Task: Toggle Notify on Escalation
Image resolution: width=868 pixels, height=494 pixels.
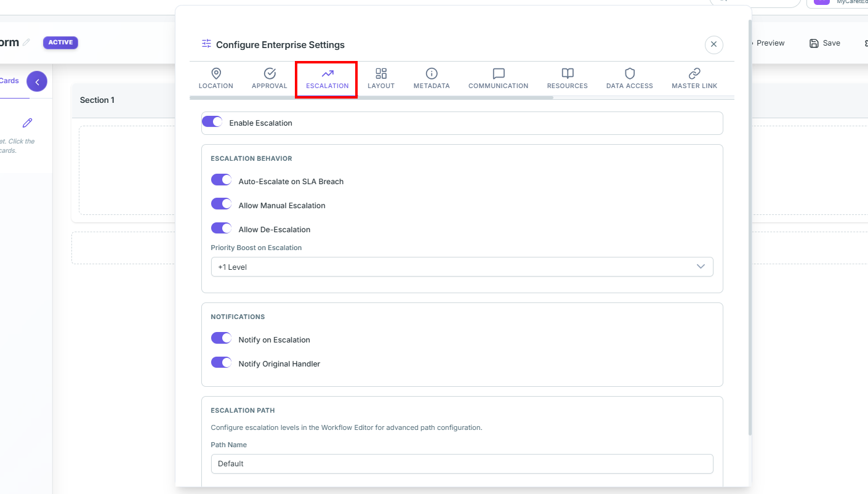Action: 221,339
